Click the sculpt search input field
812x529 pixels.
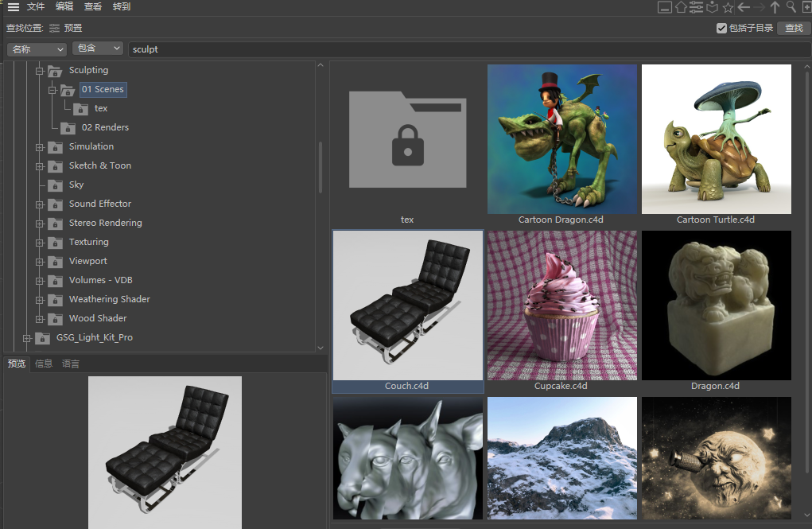469,49
